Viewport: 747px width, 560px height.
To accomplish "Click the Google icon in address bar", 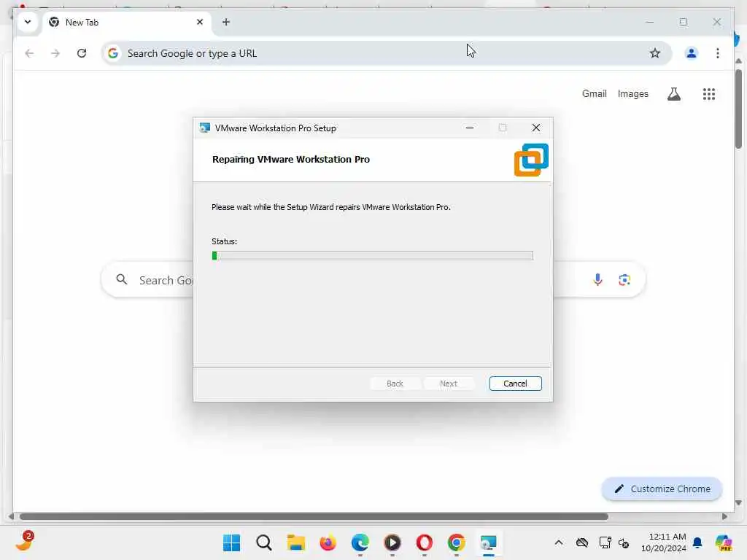I will pyautogui.click(x=113, y=53).
